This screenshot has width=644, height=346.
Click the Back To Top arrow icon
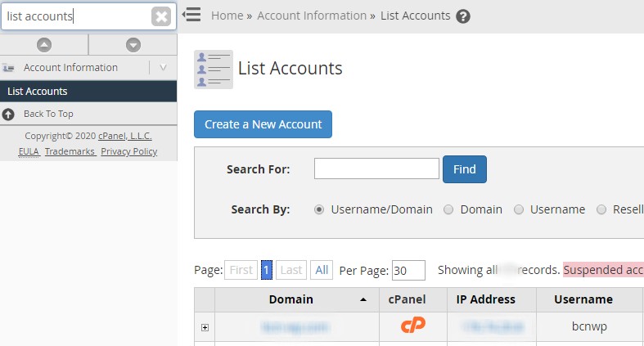9,114
